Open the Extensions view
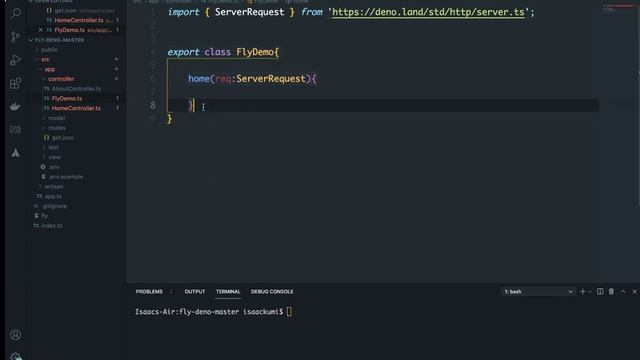The height and width of the screenshot is (360, 640). (16, 83)
